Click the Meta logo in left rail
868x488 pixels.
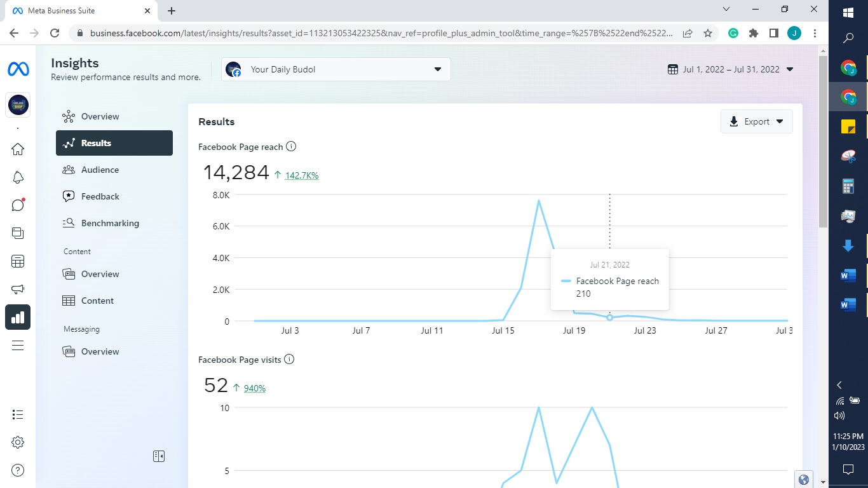tap(18, 69)
